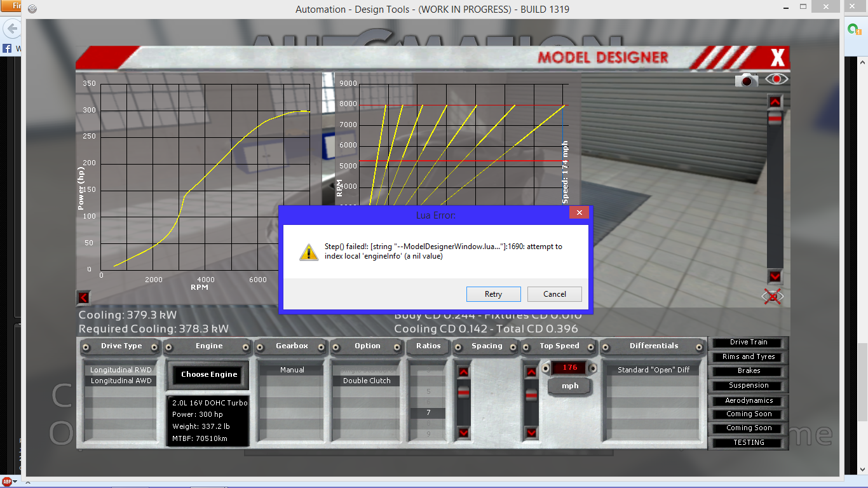The width and height of the screenshot is (868, 488).
Task: Select Double Clutch gearbox option
Action: click(367, 381)
